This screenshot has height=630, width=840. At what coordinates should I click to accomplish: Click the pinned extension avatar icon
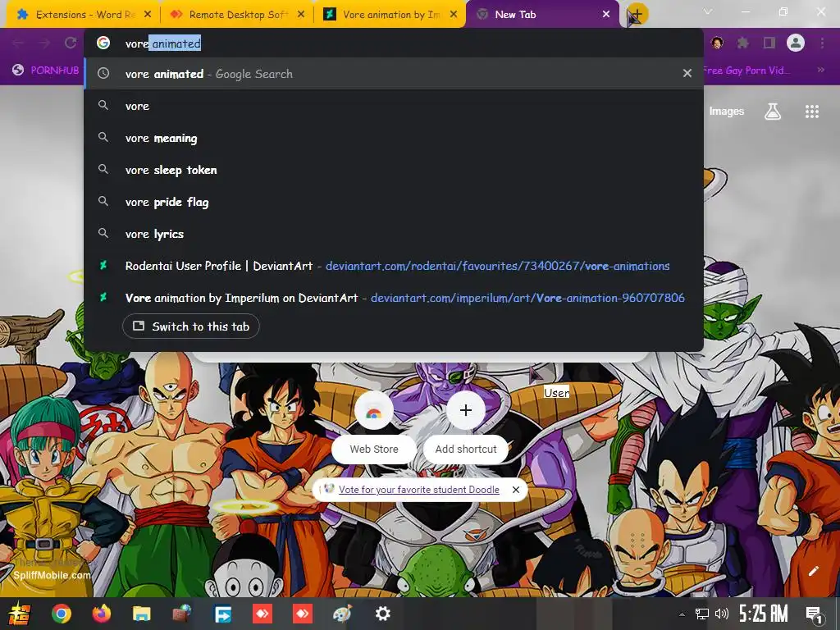pos(717,43)
